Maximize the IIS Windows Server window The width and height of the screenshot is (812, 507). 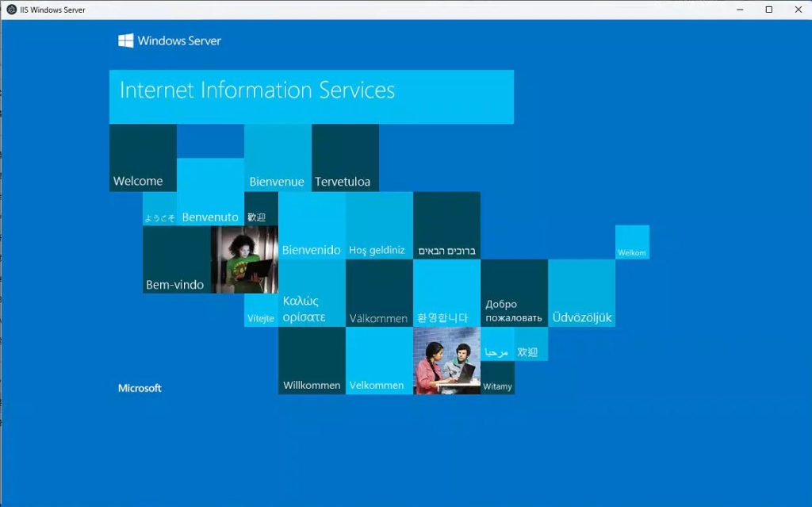pos(769,10)
